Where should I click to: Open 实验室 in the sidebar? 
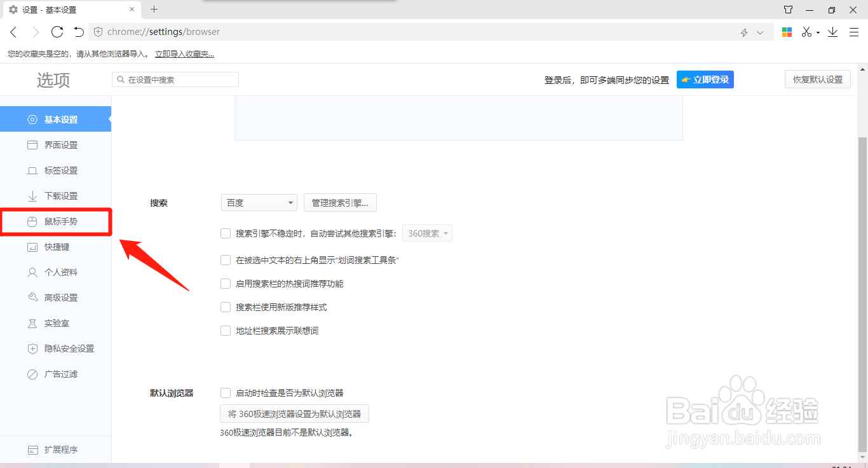55,323
